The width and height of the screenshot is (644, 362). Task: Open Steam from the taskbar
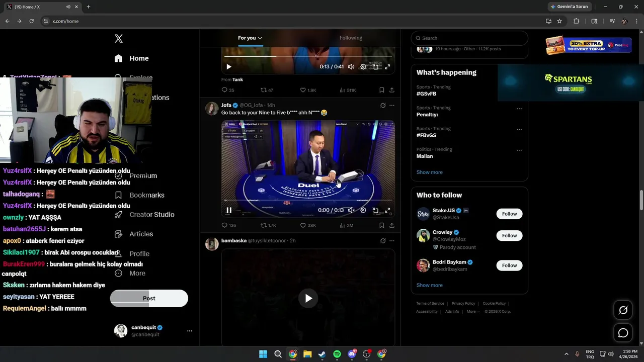pyautogui.click(x=322, y=354)
